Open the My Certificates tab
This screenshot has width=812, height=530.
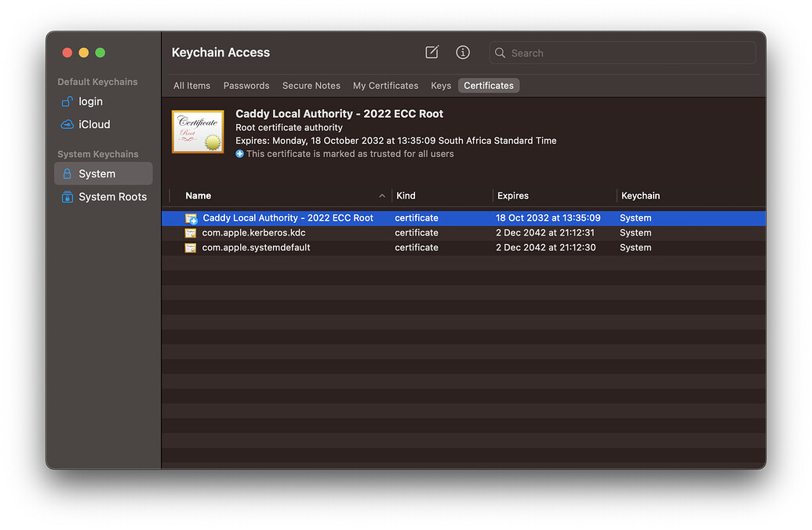point(385,85)
